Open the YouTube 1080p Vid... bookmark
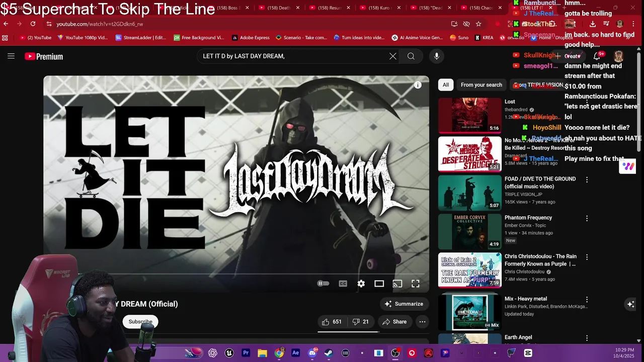Screen dimensions: 644x362 pos(83,38)
